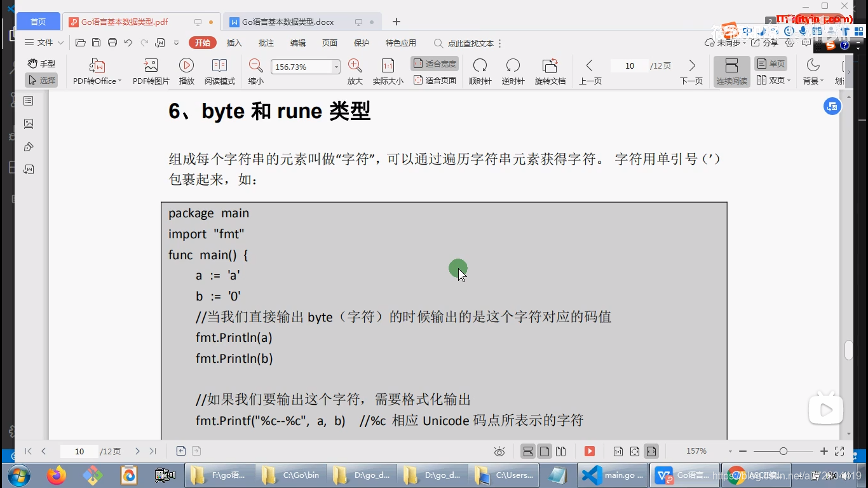This screenshot has width=868, height=488.
Task: Click zoom-out minus in status bar
Action: [x=743, y=451]
